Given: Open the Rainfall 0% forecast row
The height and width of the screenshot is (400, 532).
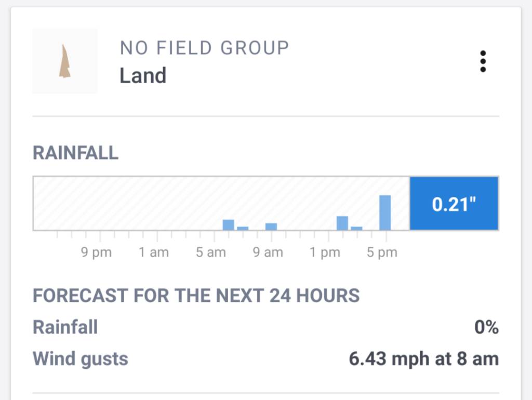Looking at the screenshot, I should (x=265, y=327).
